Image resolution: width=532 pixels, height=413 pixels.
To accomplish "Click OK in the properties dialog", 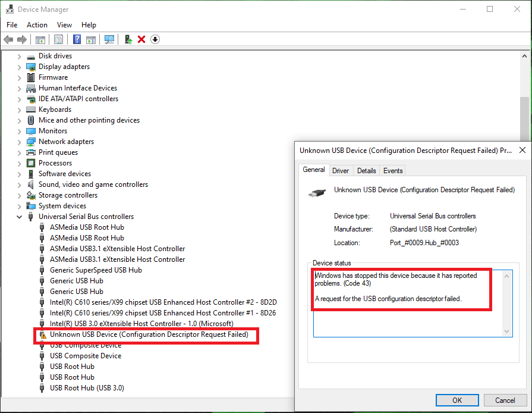I will [457, 400].
